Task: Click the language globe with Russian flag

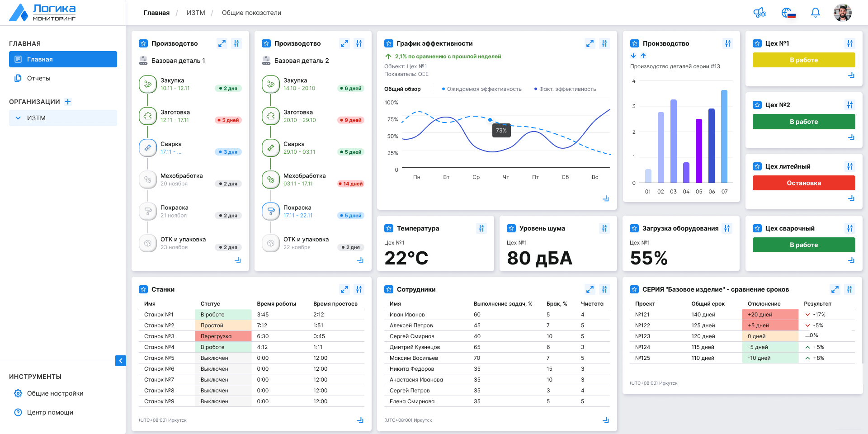Action: point(788,13)
